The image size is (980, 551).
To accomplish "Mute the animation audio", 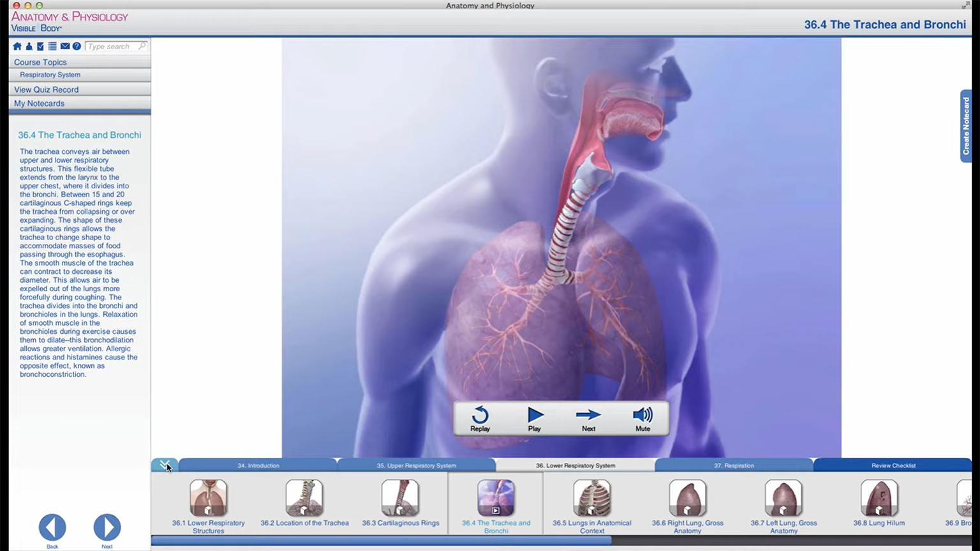I will [642, 419].
